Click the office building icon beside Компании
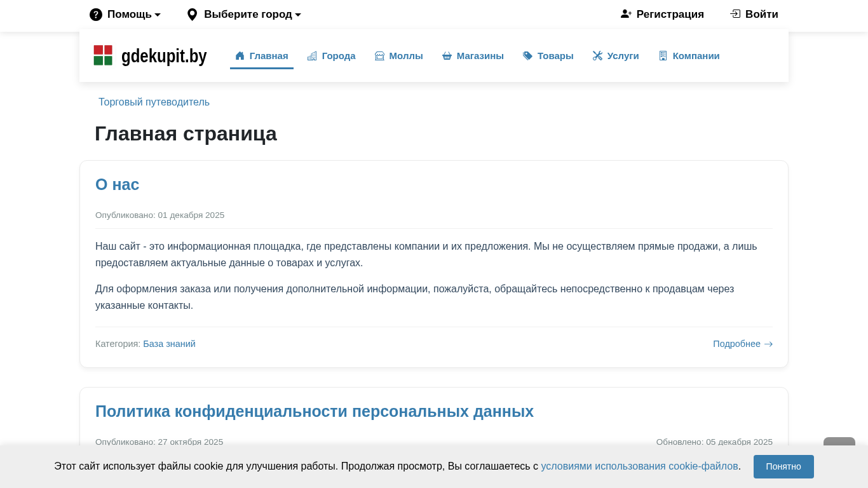The width and height of the screenshot is (868, 488). tap(663, 56)
